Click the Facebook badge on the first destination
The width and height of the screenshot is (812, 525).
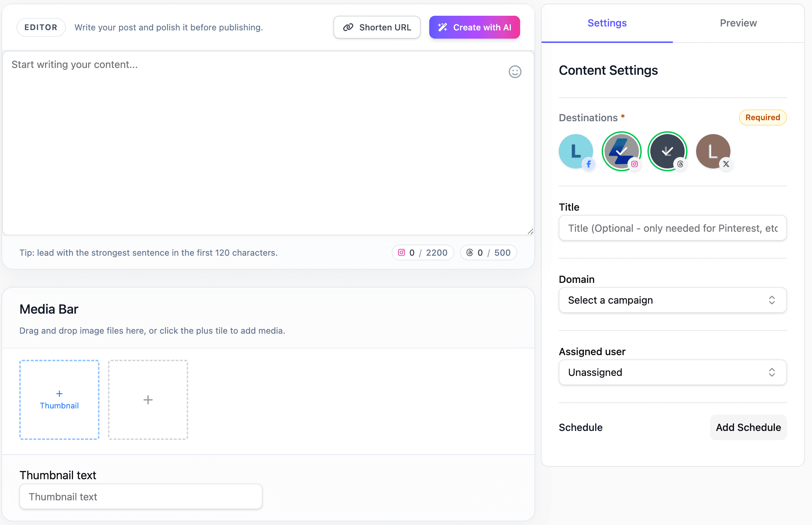click(589, 164)
